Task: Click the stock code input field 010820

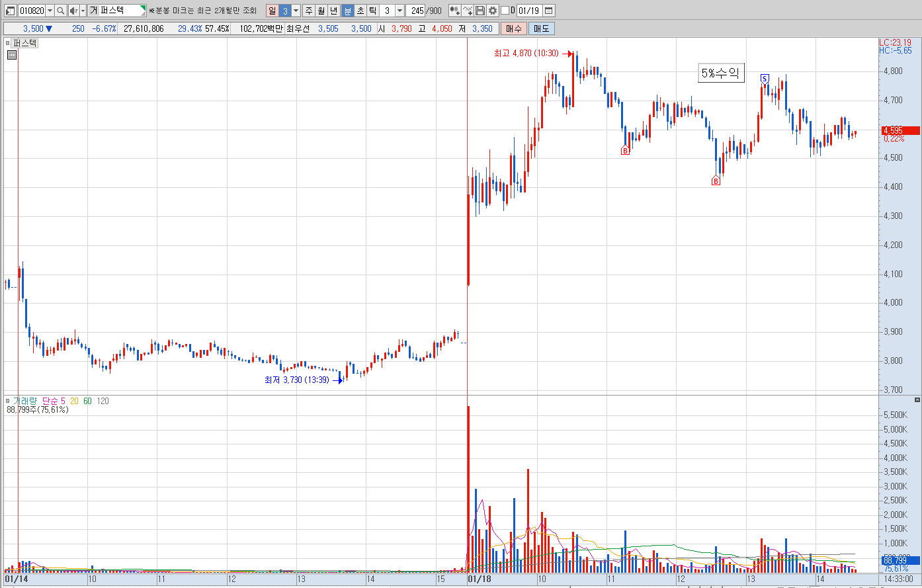Action: (32, 11)
